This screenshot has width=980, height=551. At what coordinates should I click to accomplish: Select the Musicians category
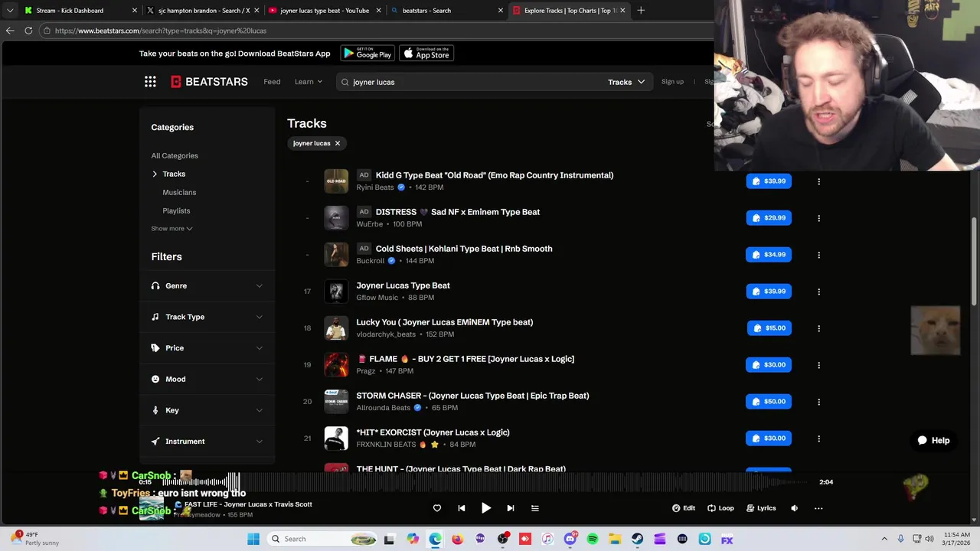[179, 193]
